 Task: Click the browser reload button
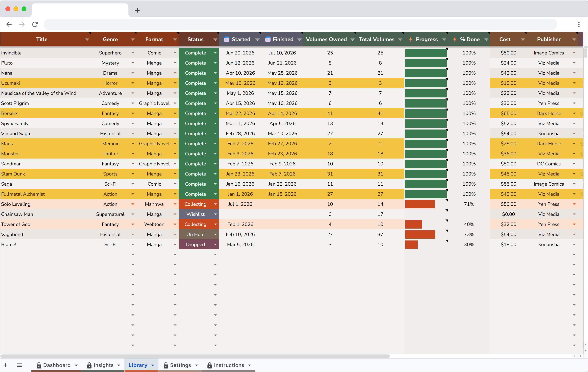[x=35, y=24]
